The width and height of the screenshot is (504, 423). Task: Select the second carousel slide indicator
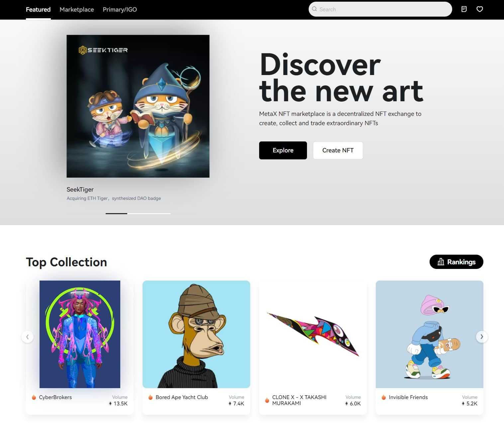(149, 213)
